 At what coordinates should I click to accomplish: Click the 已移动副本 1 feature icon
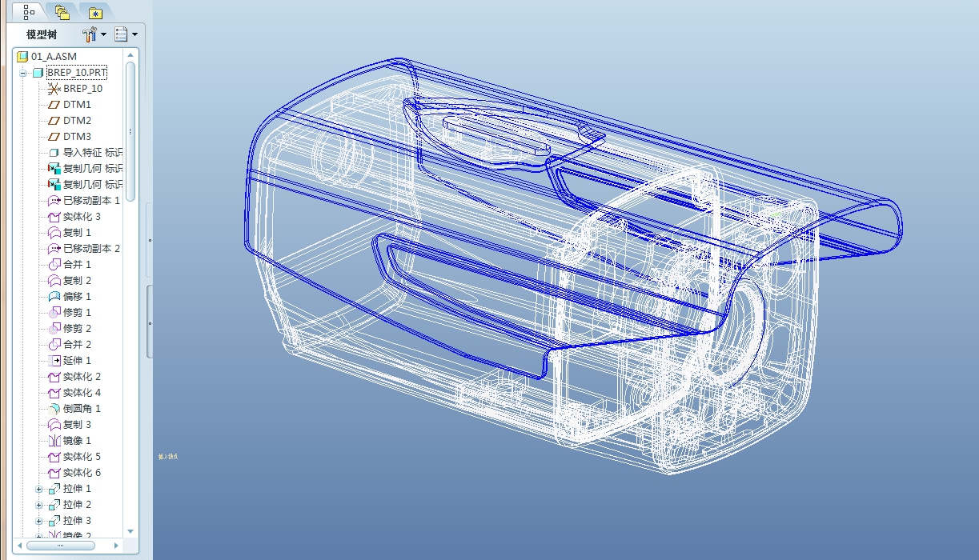pos(54,201)
